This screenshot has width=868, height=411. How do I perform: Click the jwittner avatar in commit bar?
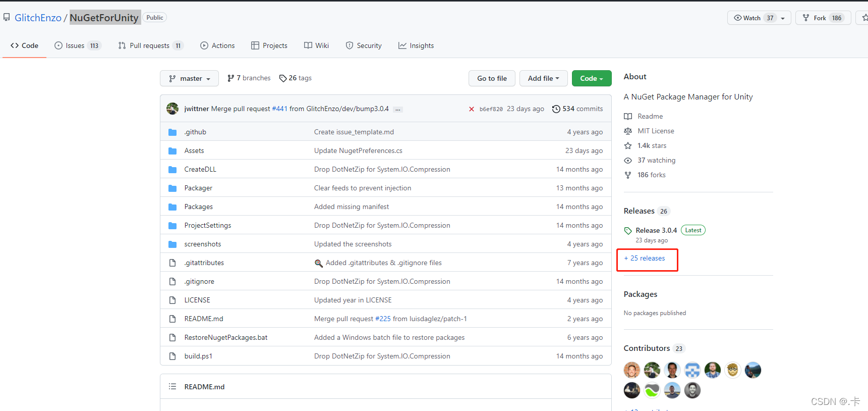(172, 109)
